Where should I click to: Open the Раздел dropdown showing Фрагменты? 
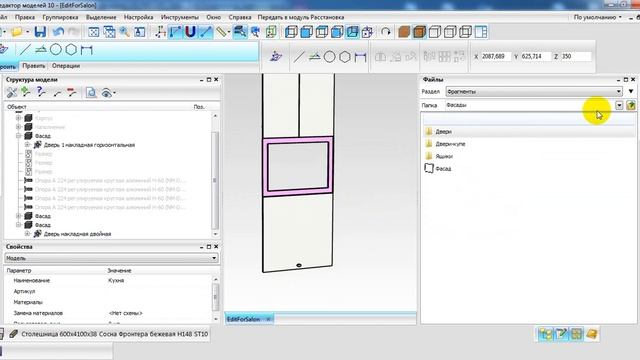pyautogui.click(x=534, y=91)
